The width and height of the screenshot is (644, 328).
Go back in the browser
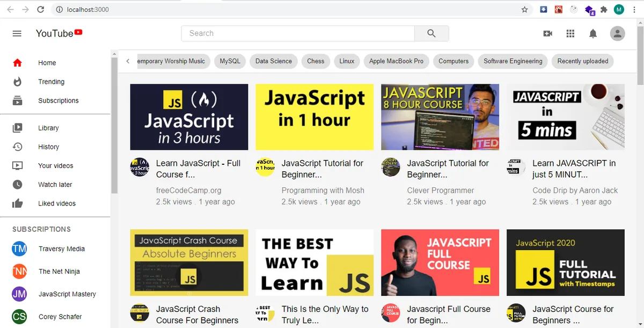click(x=11, y=10)
